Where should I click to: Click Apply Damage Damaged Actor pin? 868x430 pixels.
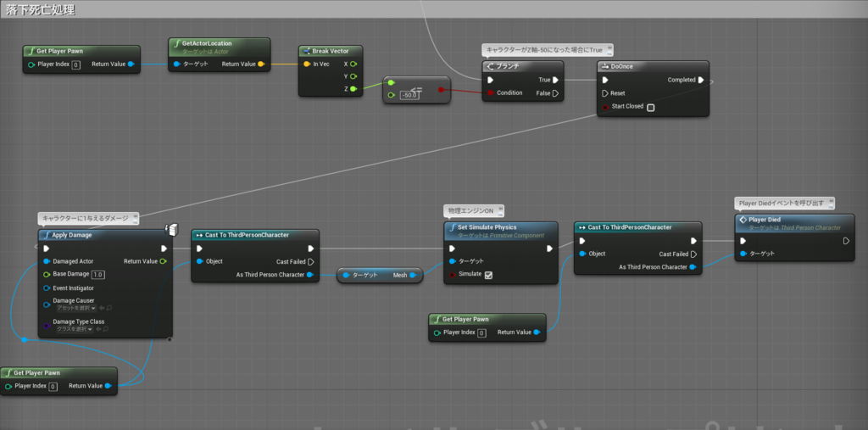[47, 261]
